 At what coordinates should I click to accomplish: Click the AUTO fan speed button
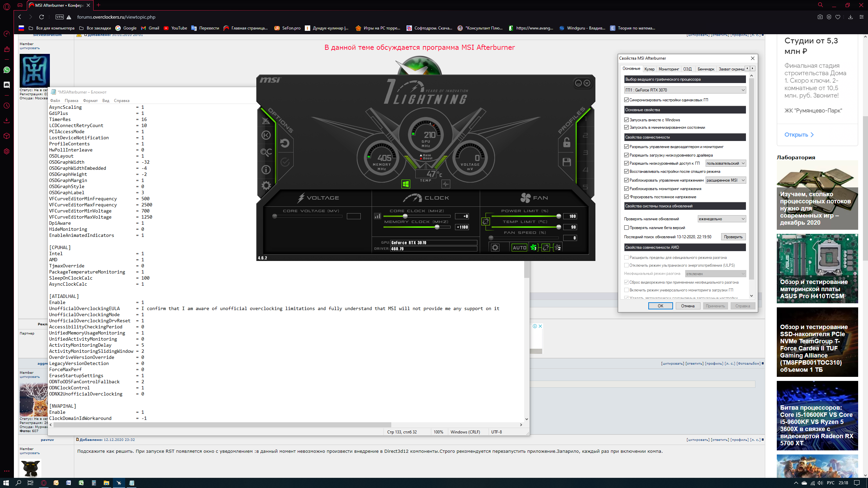[519, 248]
